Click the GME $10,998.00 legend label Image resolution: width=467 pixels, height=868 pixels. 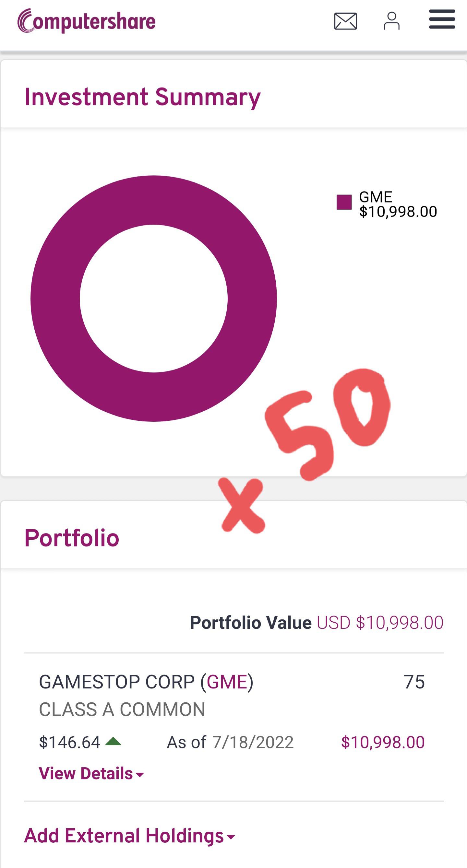(x=398, y=204)
